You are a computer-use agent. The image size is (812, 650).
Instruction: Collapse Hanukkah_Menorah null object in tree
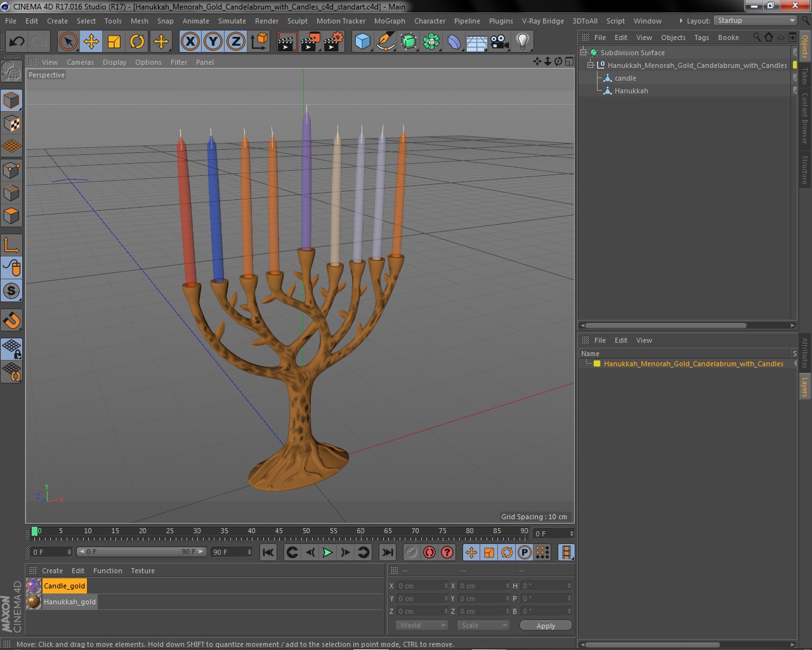click(591, 65)
